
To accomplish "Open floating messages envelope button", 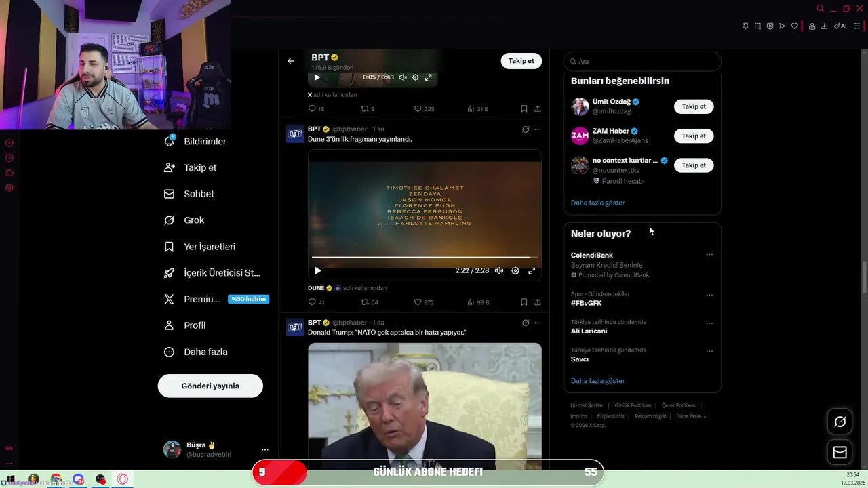I will pos(840,452).
